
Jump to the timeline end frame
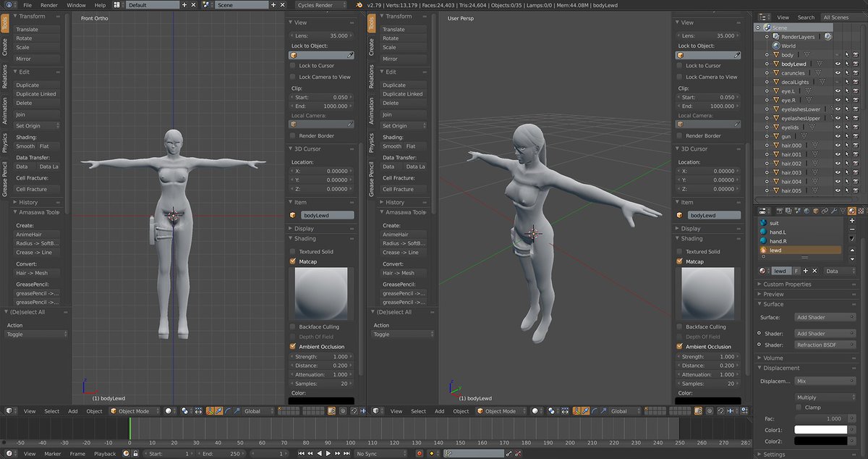point(347,454)
